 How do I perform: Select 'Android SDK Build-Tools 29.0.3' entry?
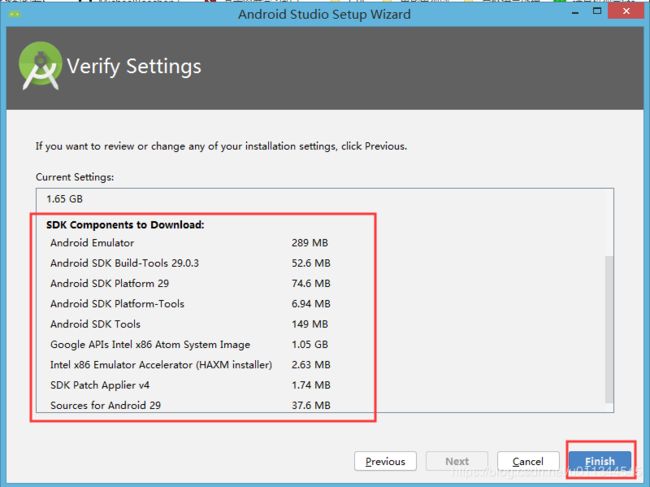(x=124, y=263)
